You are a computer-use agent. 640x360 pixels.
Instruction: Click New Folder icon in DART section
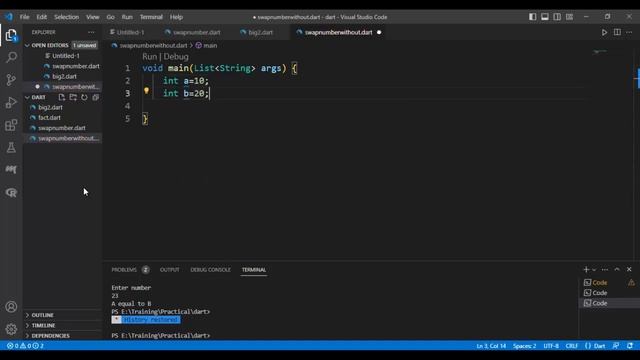(x=73, y=97)
